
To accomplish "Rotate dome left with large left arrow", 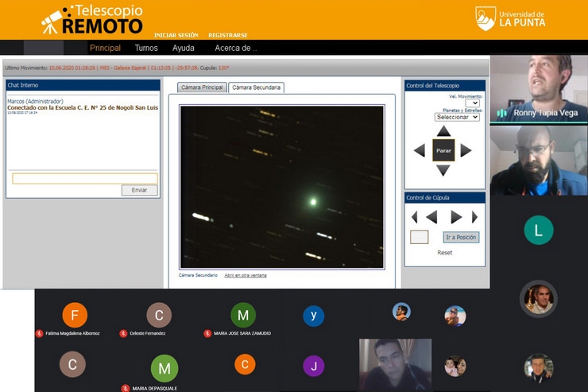I will click(431, 217).
